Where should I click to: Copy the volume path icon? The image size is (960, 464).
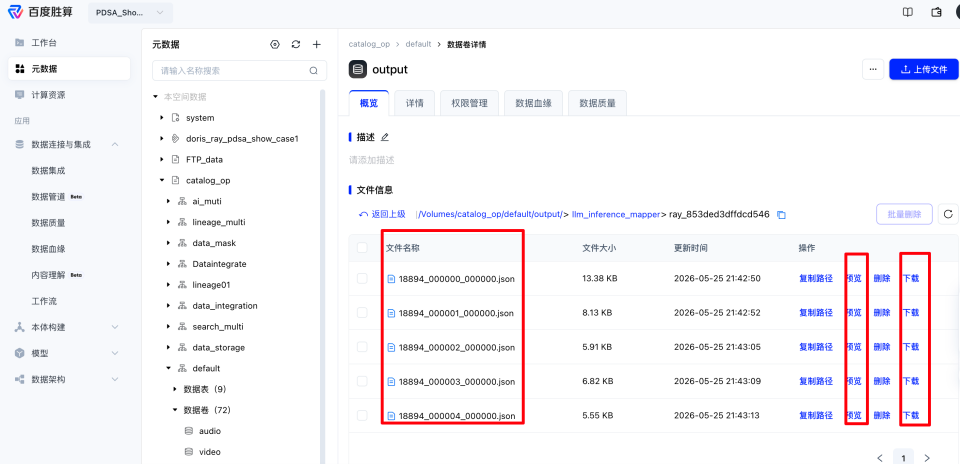(x=781, y=215)
